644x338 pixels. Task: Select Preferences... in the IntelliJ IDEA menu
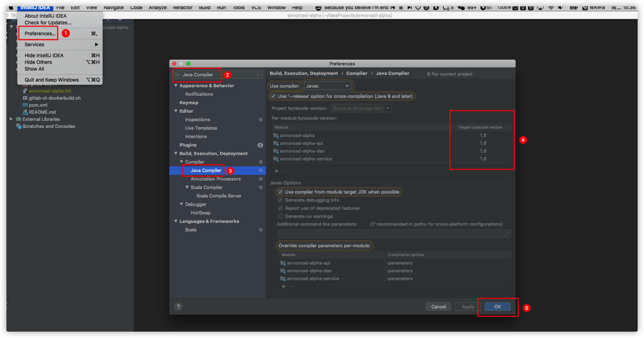(40, 34)
